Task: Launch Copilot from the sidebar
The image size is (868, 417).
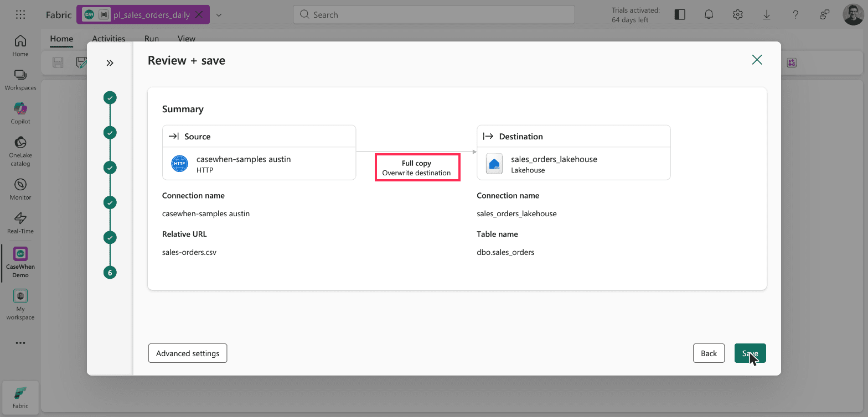Action: [20, 113]
